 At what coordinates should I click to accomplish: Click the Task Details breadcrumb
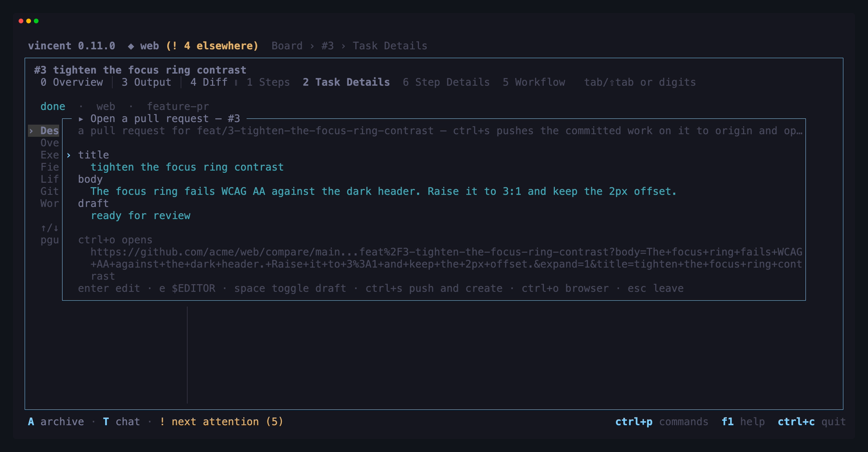[x=390, y=46]
